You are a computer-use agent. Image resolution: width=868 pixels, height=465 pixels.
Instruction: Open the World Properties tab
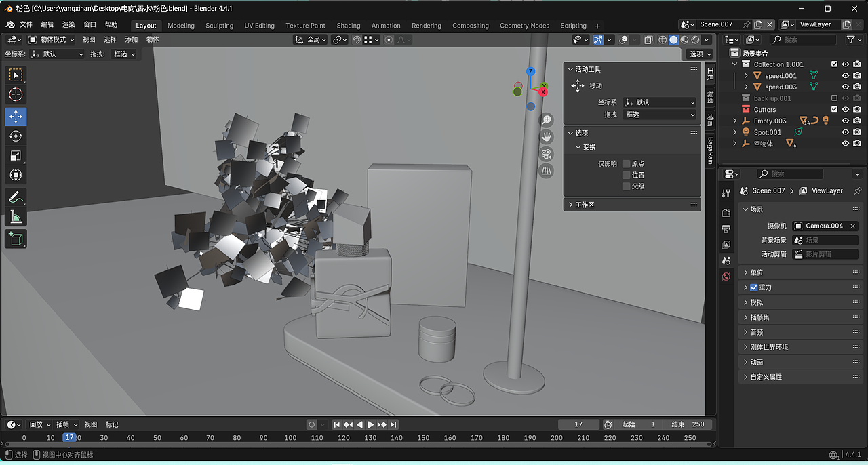point(726,277)
